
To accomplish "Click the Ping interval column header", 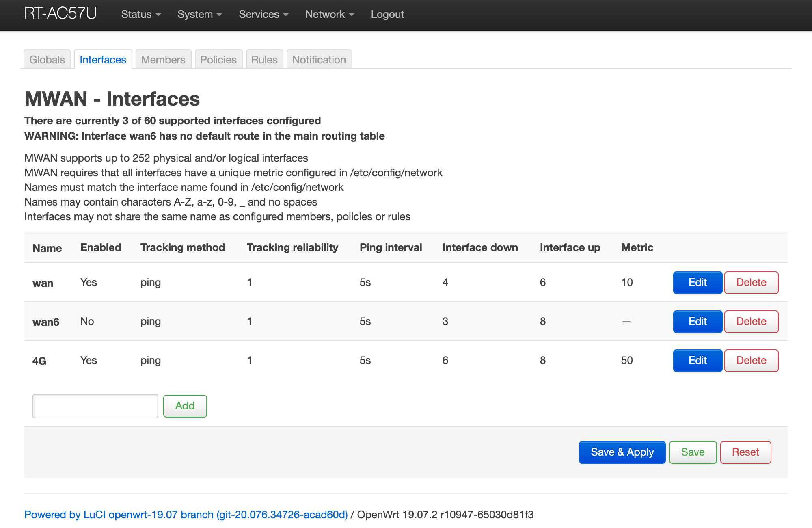I will (x=391, y=247).
